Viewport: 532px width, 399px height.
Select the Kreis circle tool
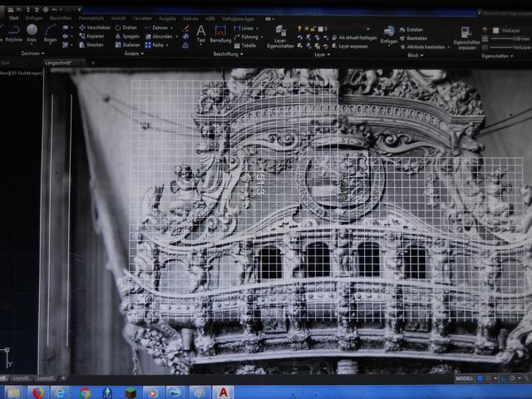[32, 33]
